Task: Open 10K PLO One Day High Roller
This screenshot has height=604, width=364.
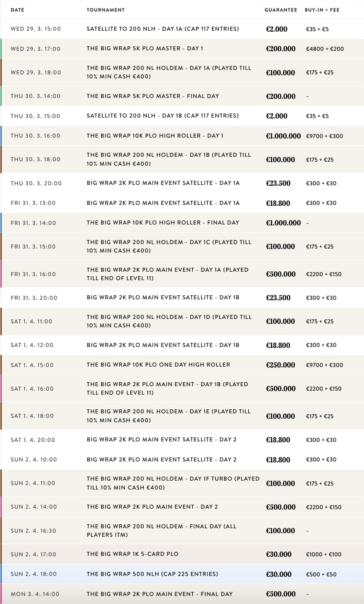Action: click(x=158, y=365)
